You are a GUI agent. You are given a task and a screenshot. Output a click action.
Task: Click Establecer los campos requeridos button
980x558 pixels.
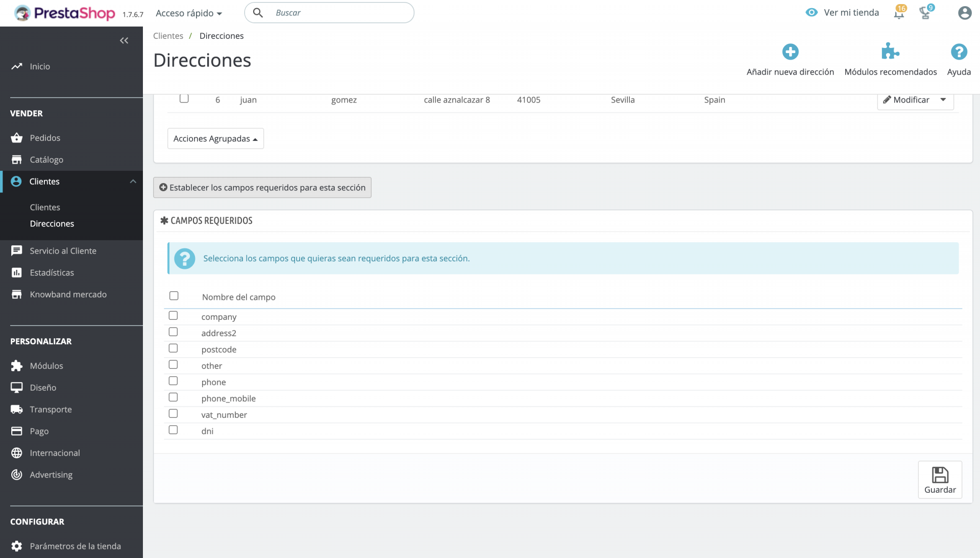(x=262, y=188)
